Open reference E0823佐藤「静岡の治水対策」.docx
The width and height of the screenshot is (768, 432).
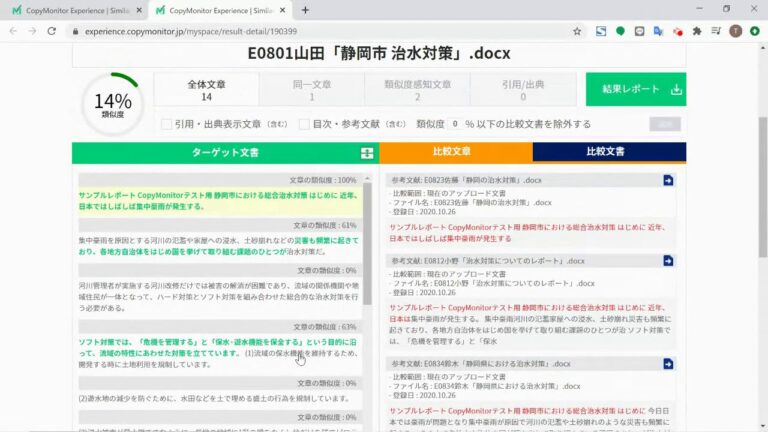click(467, 180)
